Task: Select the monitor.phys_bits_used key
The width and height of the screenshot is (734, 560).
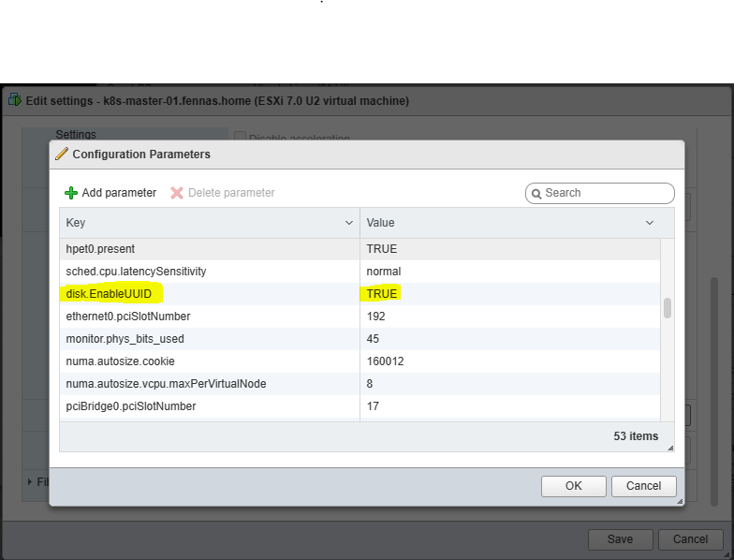Action: coord(125,339)
